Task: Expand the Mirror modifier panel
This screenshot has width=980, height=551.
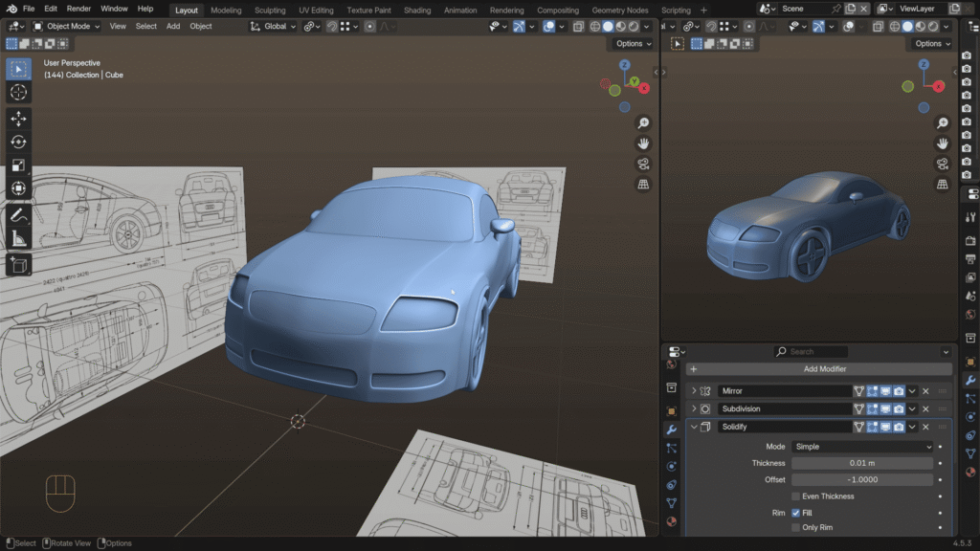Action: pos(694,391)
